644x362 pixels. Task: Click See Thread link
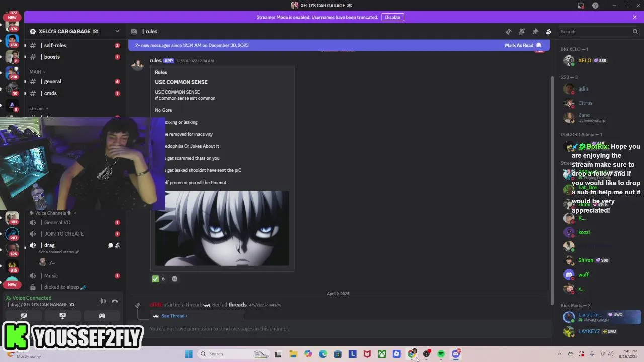[174, 316]
